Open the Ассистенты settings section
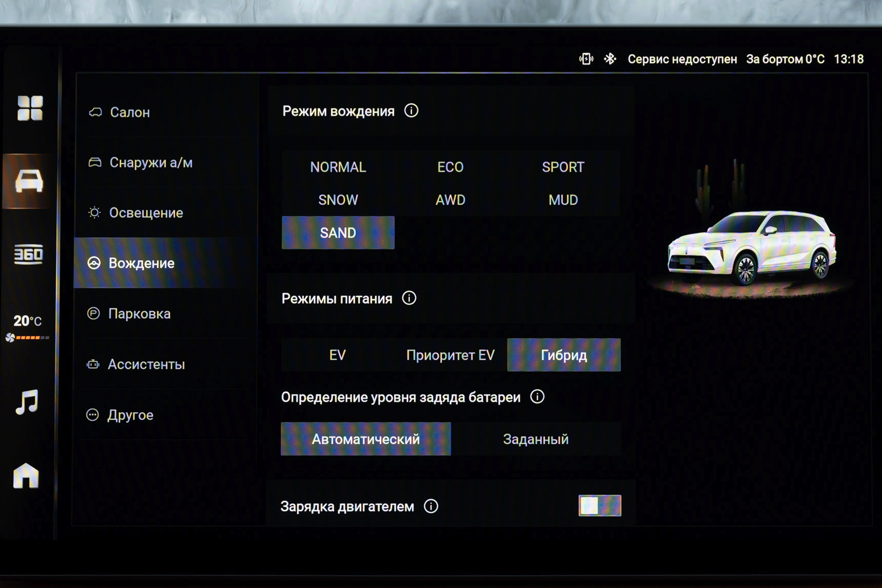882x588 pixels. tap(146, 364)
